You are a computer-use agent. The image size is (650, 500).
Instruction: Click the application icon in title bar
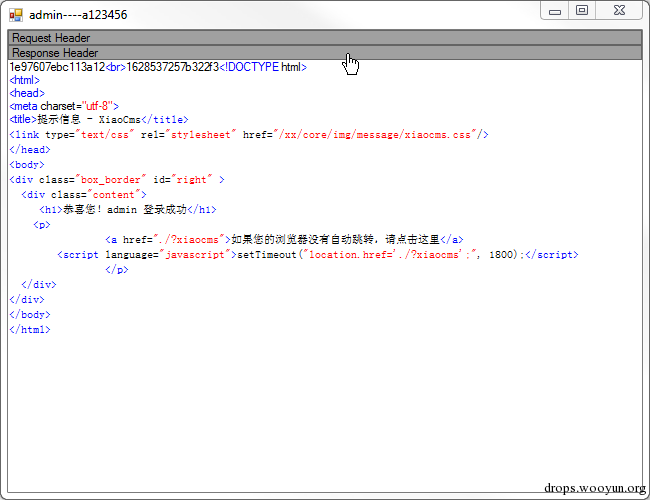tap(16, 15)
